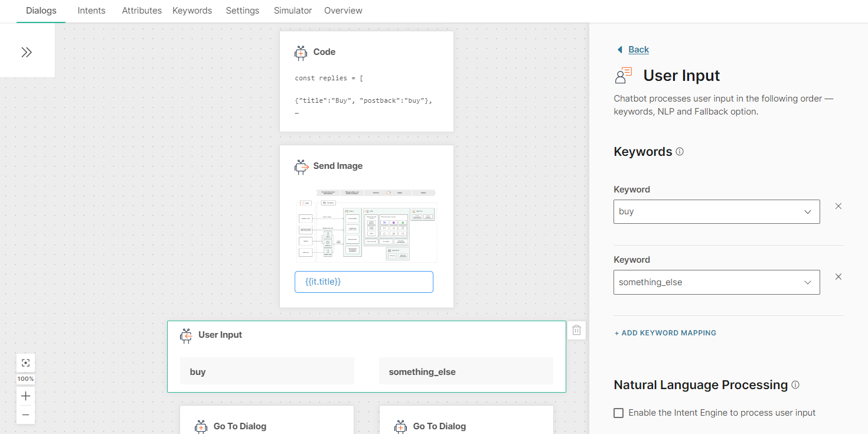The height and width of the screenshot is (434, 868).
Task: Click the {{it.title}} field in Send Image
Action: [x=364, y=282]
